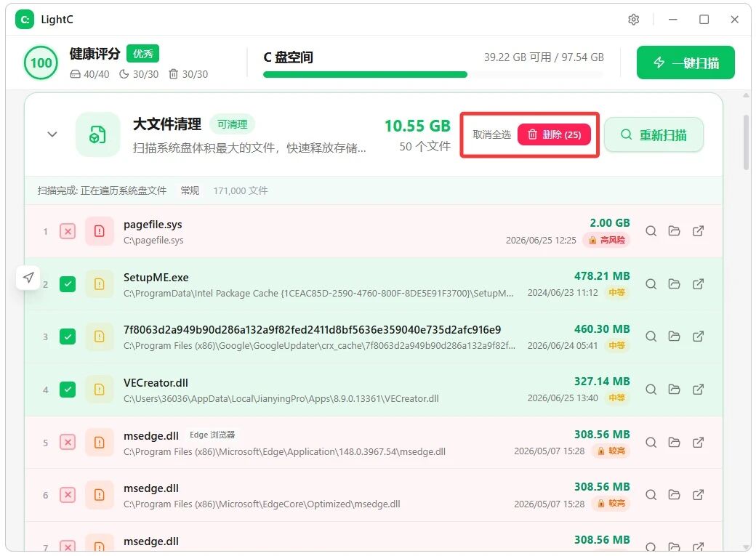Screen dimensions: 756x556
Task: Search the EdgeCore msedge.dll file
Action: point(651,495)
